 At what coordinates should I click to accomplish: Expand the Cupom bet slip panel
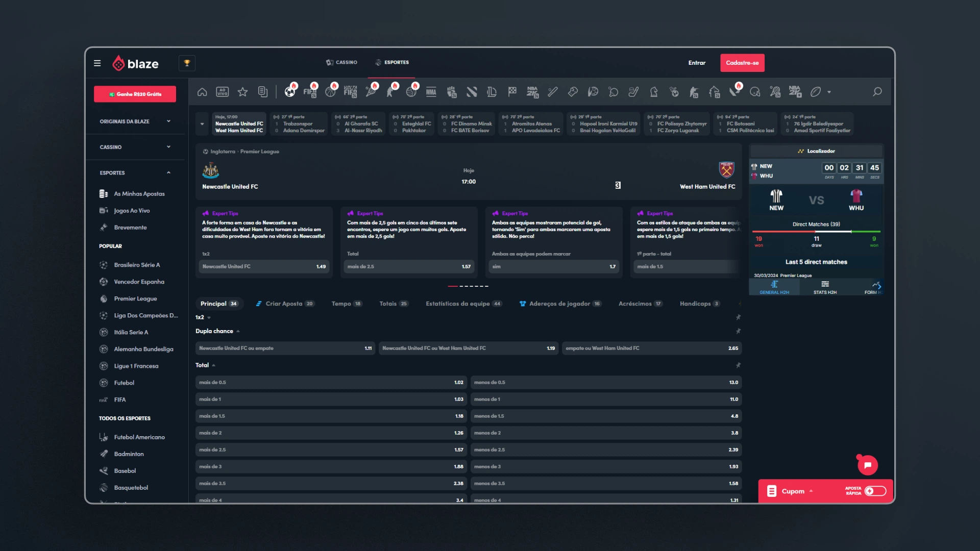[811, 491]
